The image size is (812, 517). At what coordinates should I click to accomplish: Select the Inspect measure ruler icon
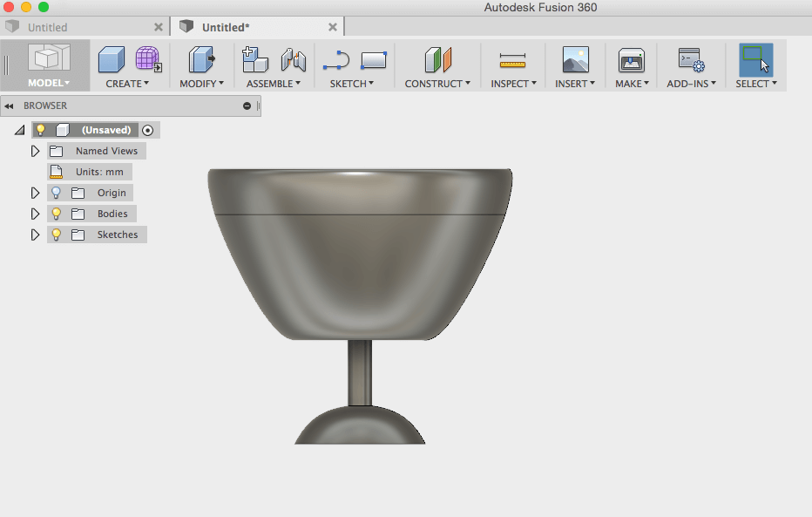coord(512,60)
